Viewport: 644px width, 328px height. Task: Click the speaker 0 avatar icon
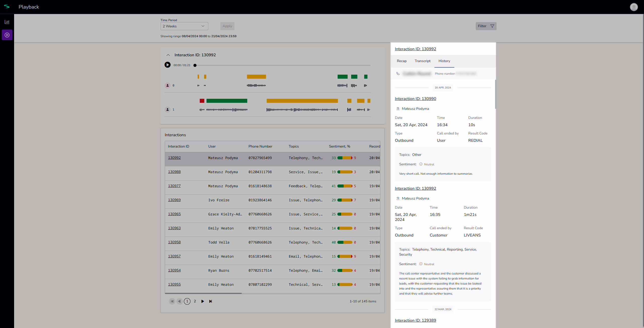point(168,85)
